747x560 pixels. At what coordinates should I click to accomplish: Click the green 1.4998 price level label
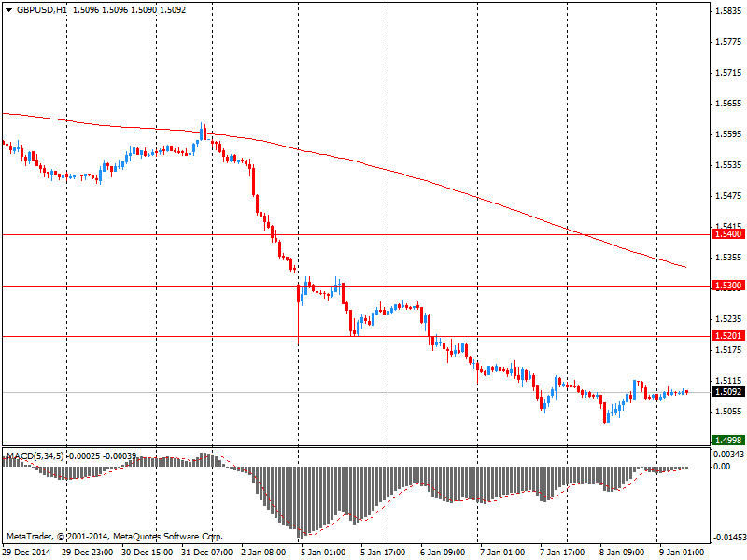728,440
